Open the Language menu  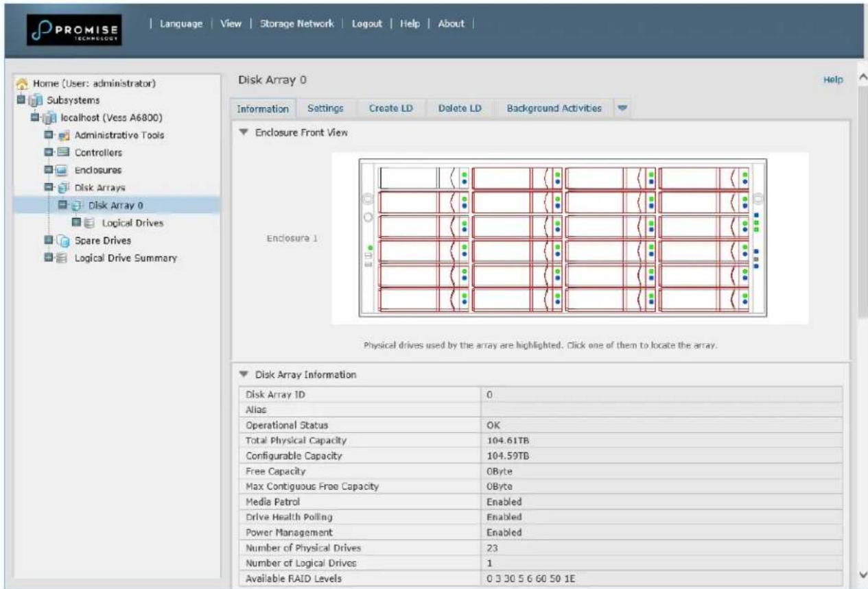(180, 24)
